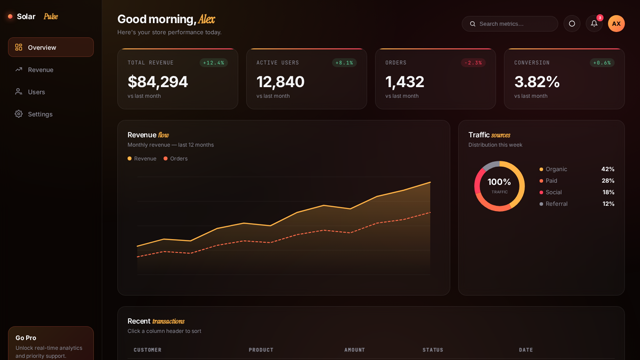The image size is (640, 360).
Task: Click the Good morning, Alex greeting
Action: tap(166, 19)
